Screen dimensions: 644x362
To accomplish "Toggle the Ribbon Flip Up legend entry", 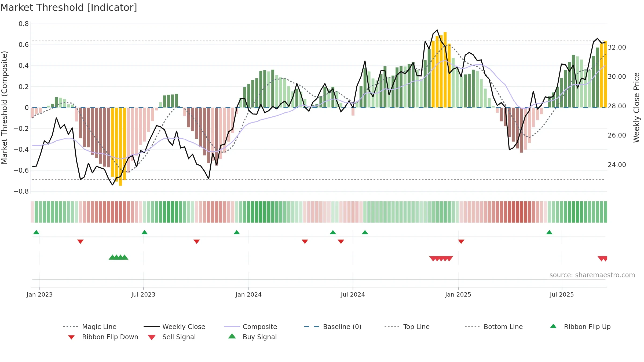I will point(580,327).
